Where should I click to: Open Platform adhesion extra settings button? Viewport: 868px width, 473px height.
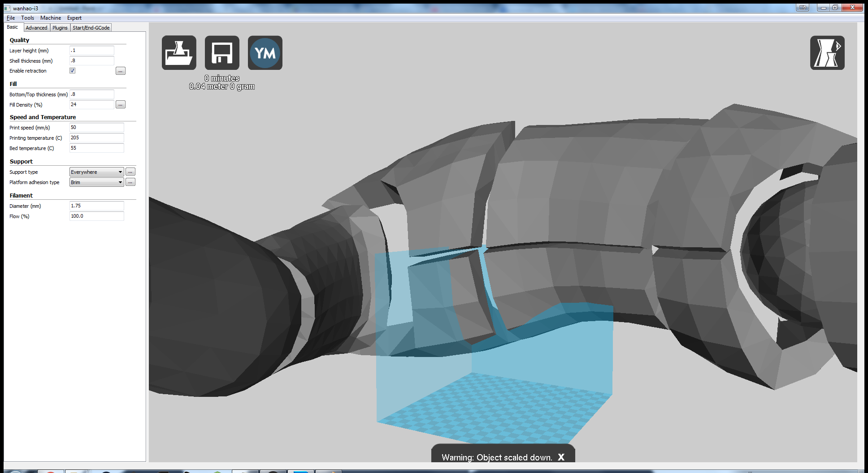click(130, 182)
